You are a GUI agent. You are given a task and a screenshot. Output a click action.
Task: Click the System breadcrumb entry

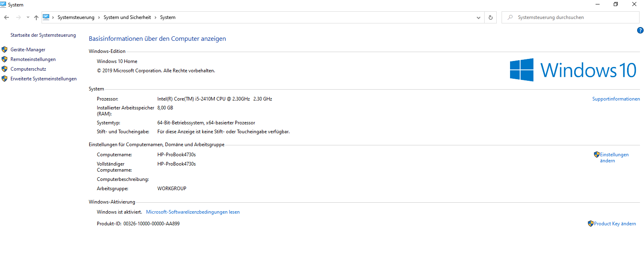click(168, 17)
